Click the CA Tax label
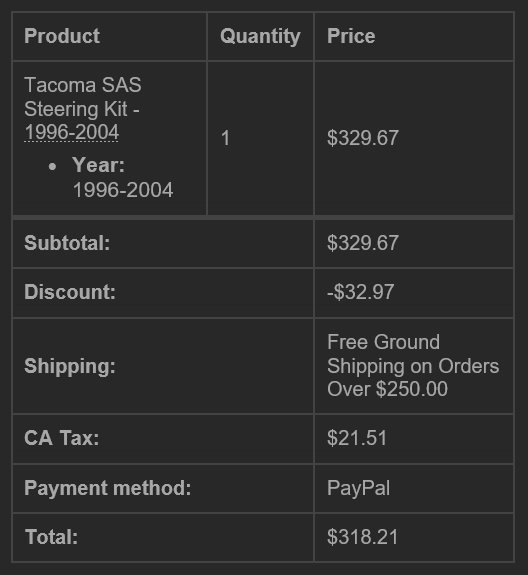Image resolution: width=528 pixels, height=575 pixels. (62, 438)
